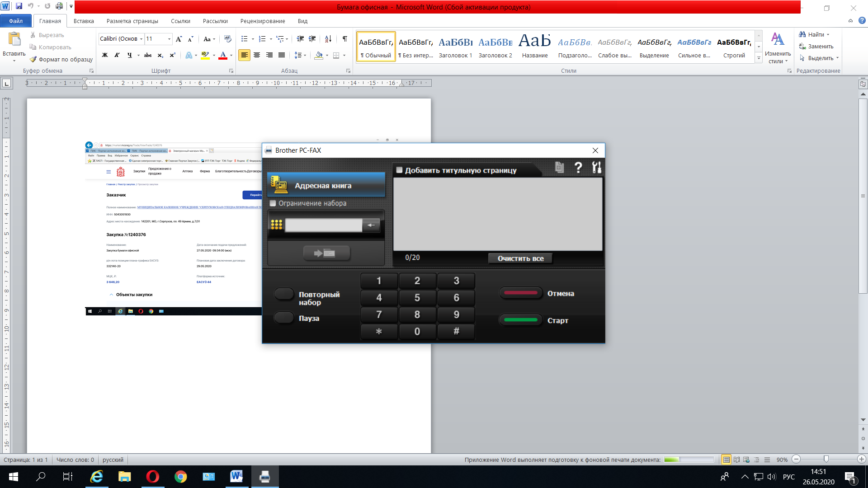
Task: Expand the borders dropdown arrow
Action: 344,55
